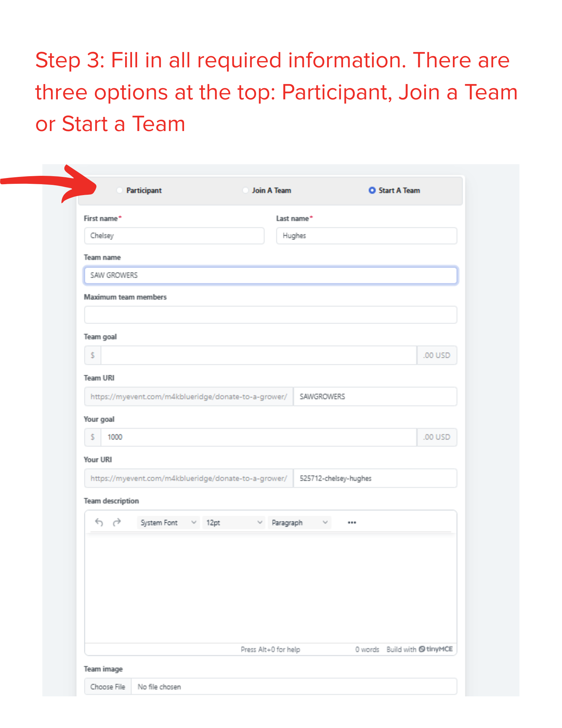562x728 pixels.
Task: Click inside the Team description text area
Action: pos(271,587)
